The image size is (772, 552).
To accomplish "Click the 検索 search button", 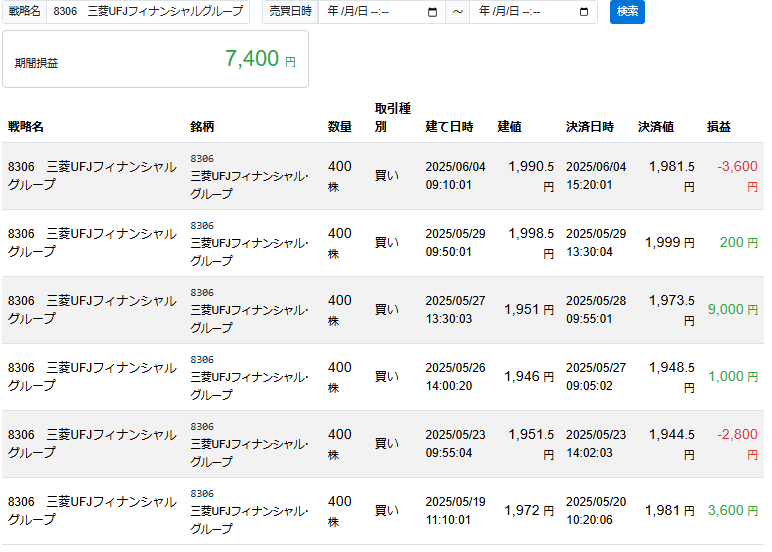I will (627, 11).
